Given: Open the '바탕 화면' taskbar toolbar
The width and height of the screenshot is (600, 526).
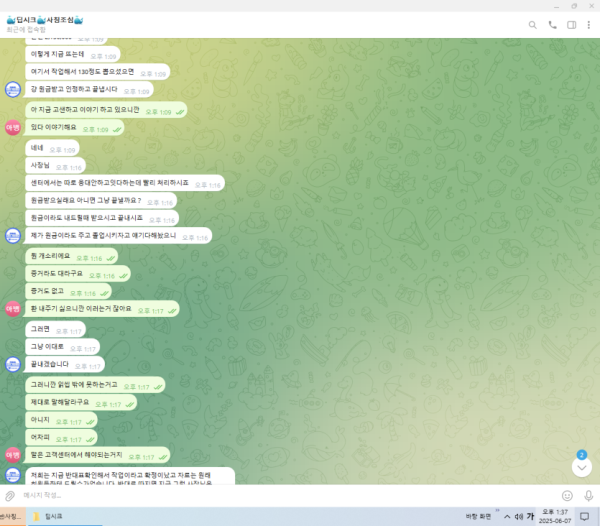Looking at the screenshot, I should (x=478, y=516).
